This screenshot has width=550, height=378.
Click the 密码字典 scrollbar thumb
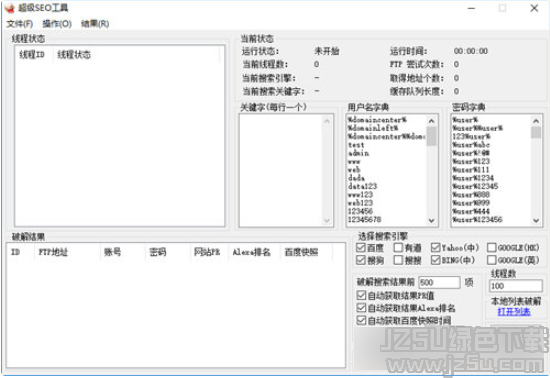pos(536,133)
